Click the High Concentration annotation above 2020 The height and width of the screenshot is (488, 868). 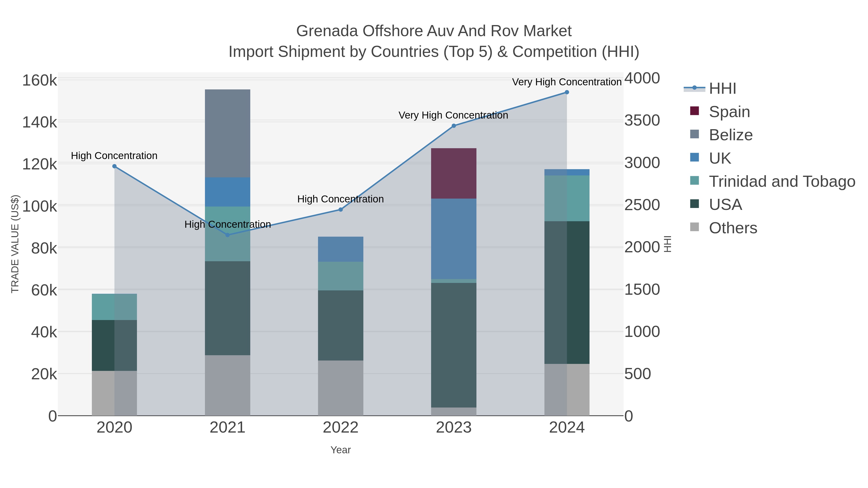[114, 156]
